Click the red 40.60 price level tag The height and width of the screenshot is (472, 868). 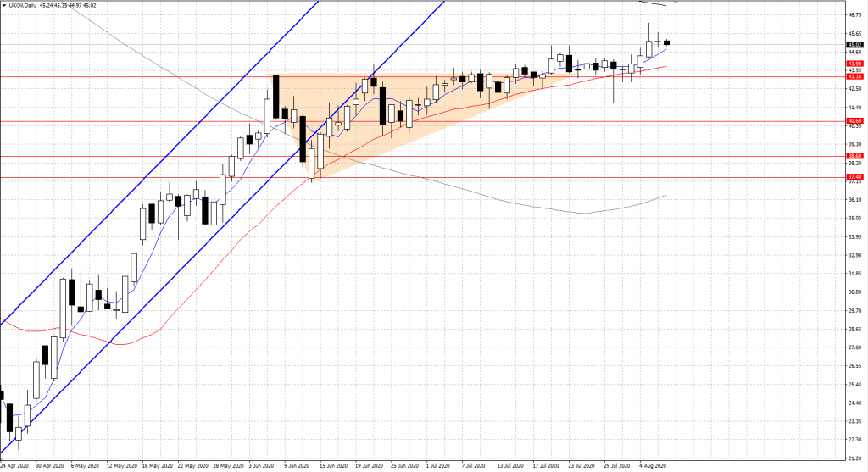854,121
